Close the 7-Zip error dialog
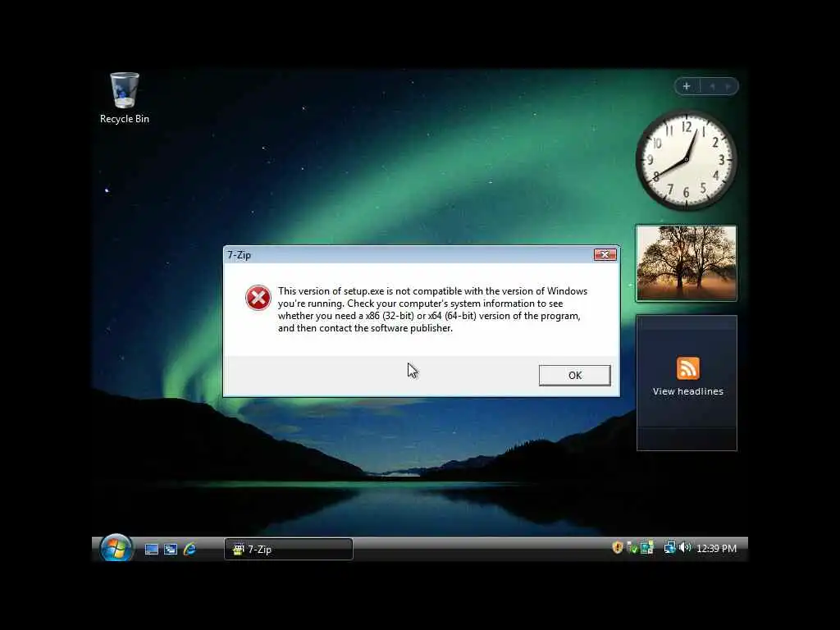Screen dimensions: 840x630 coord(605,255)
